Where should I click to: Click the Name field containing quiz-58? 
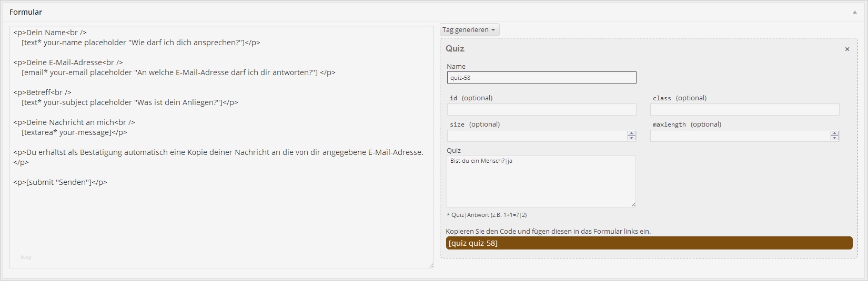[x=541, y=78]
